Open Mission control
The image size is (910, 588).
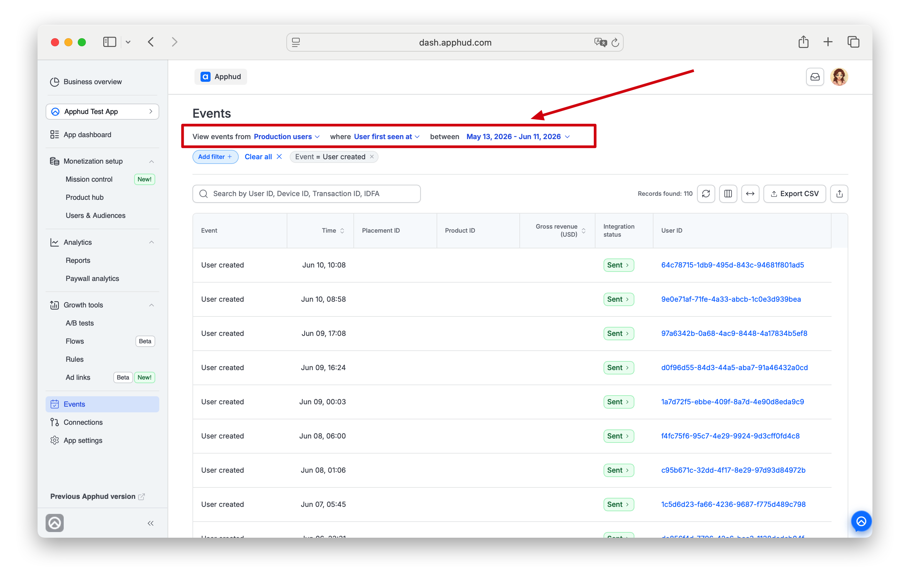click(89, 179)
